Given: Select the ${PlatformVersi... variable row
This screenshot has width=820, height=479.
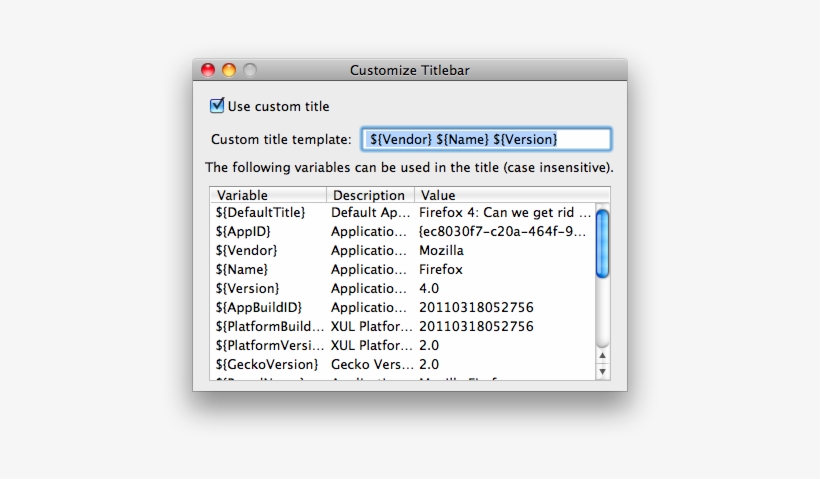Looking at the screenshot, I should coord(403,345).
